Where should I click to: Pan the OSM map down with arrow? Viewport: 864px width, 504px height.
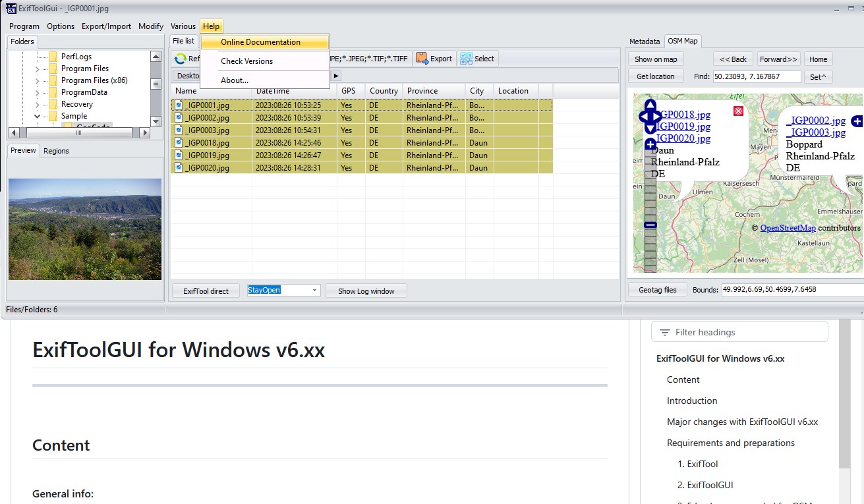(650, 128)
